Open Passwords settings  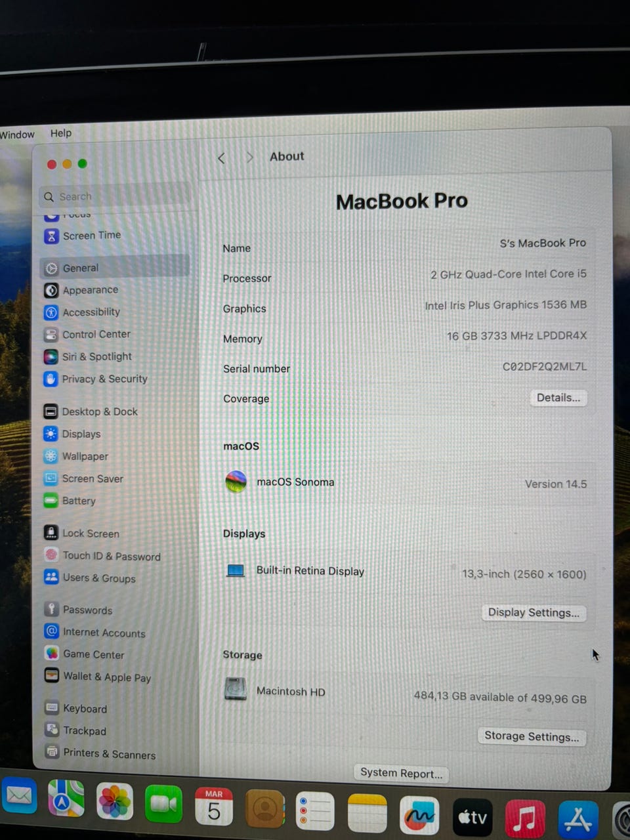point(78,610)
